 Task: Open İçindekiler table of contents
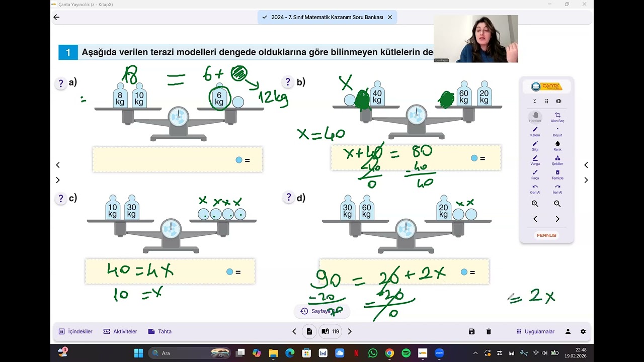(x=75, y=332)
